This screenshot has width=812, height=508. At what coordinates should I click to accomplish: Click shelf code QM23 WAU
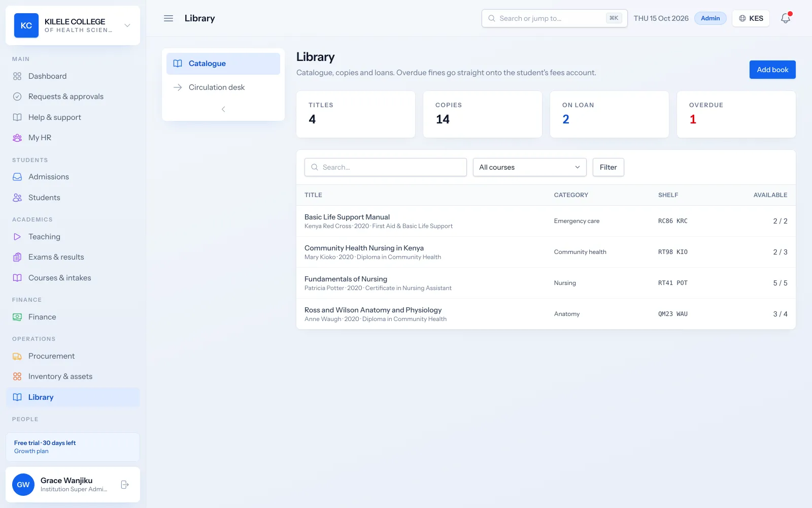point(672,314)
